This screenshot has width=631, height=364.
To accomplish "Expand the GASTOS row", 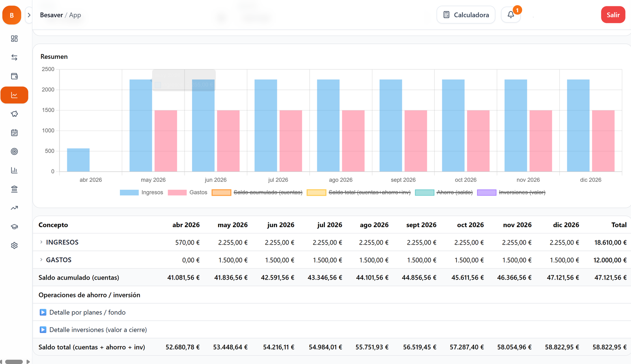I will pos(41,260).
